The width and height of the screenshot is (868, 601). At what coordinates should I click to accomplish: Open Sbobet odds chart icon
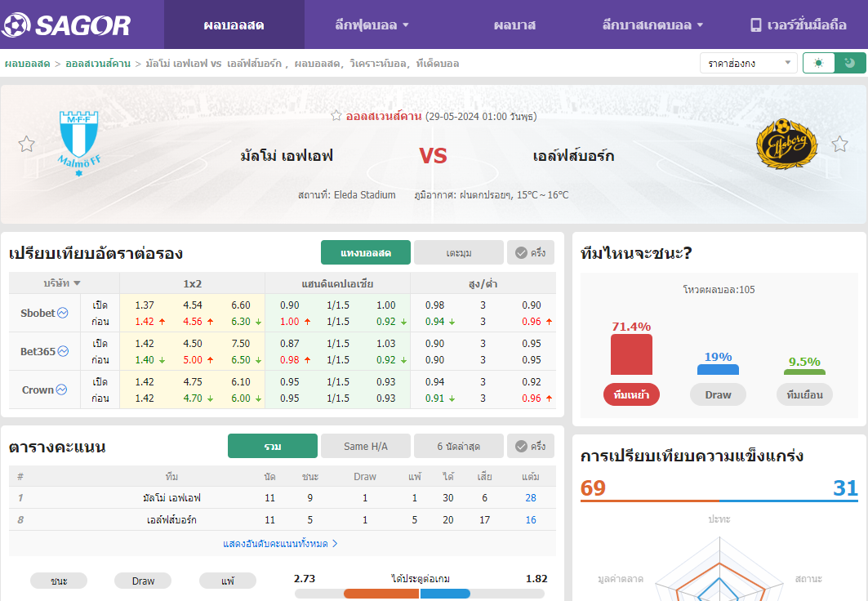(63, 313)
